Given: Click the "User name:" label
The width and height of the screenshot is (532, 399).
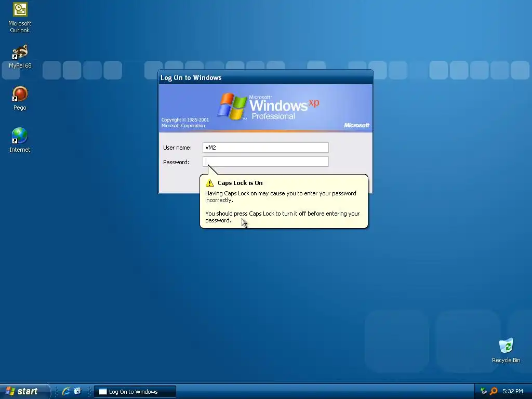Looking at the screenshot, I should point(177,148).
